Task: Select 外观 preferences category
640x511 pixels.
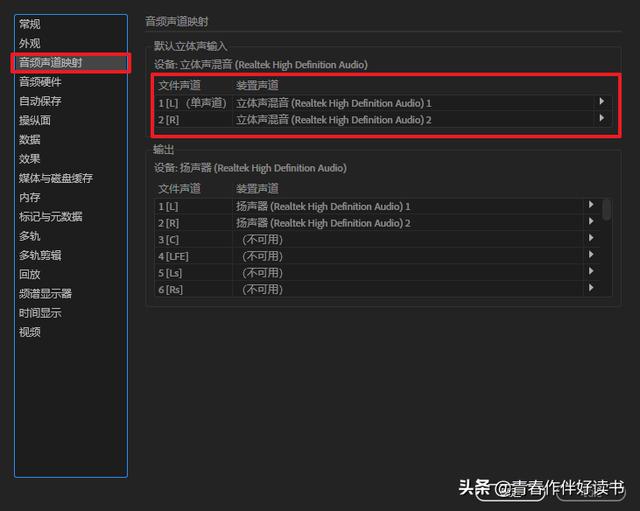Action: [x=29, y=43]
